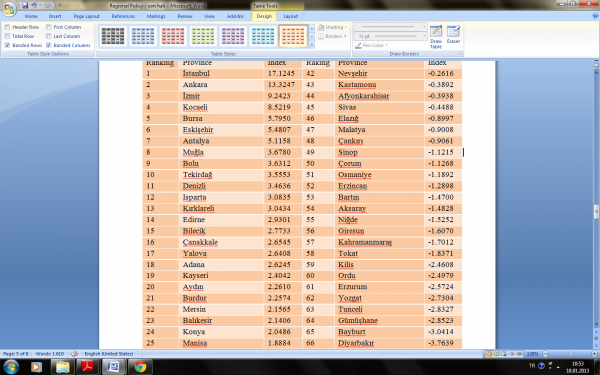
Task: Open Windows Start menu
Action: (10, 367)
